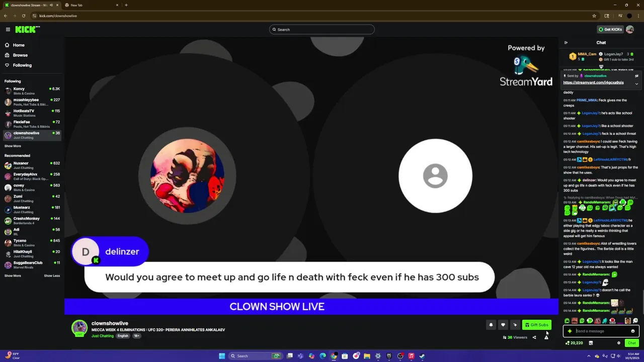Image resolution: width=644 pixels, height=362 pixels.
Task: Click Windows taskbar Search box
Action: coord(256,356)
